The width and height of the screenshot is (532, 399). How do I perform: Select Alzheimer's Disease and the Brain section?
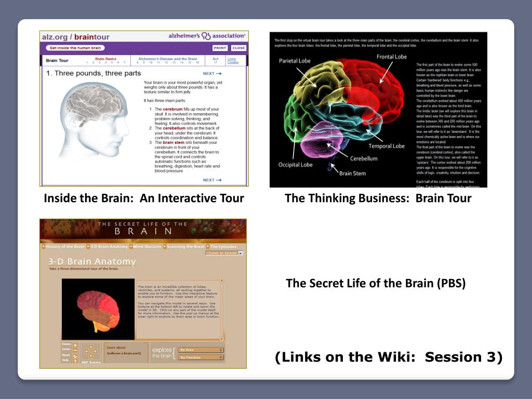[x=168, y=59]
